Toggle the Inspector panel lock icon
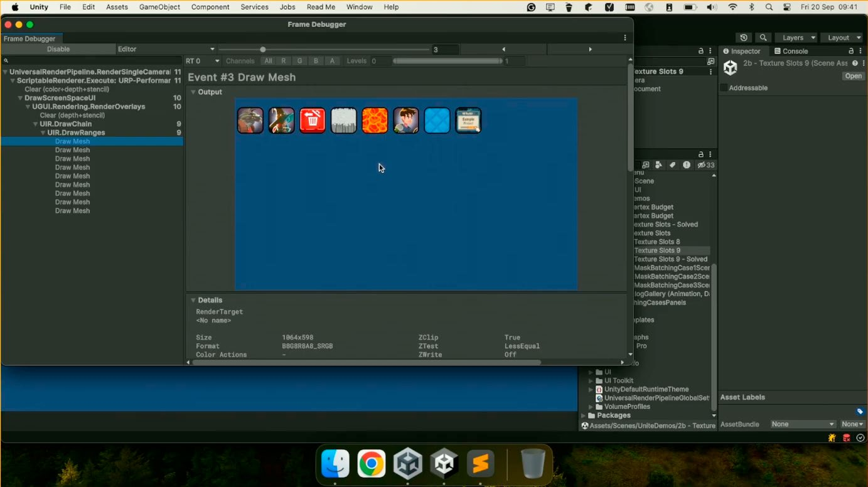Image resolution: width=868 pixels, height=487 pixels. (x=852, y=51)
